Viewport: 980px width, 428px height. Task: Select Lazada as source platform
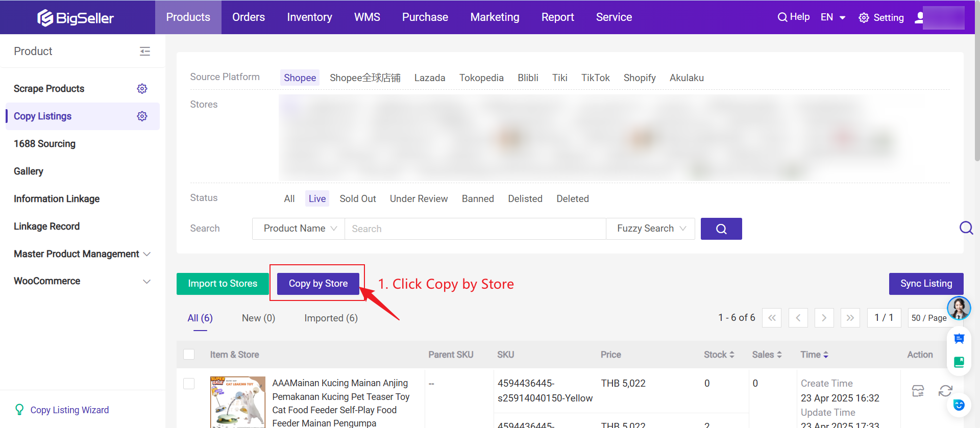(x=430, y=78)
